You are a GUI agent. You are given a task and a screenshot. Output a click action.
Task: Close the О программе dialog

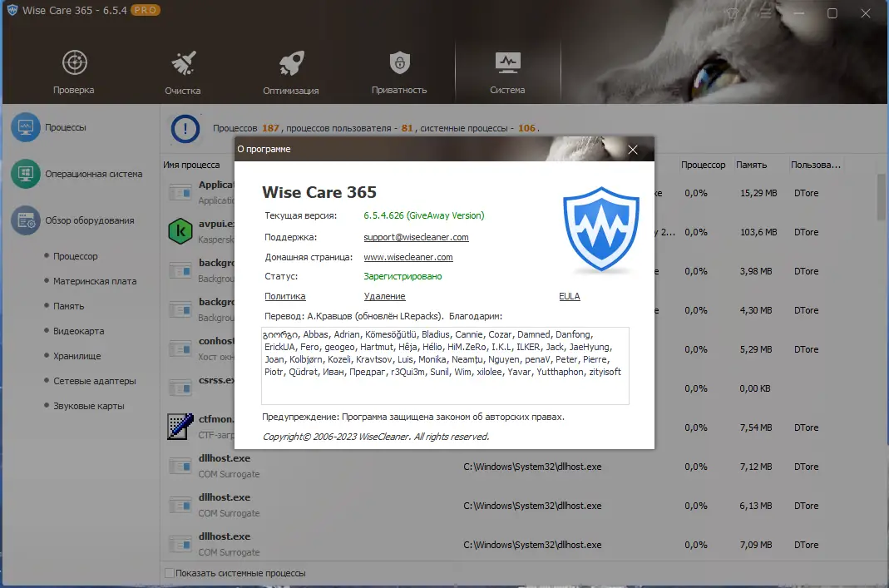point(633,150)
